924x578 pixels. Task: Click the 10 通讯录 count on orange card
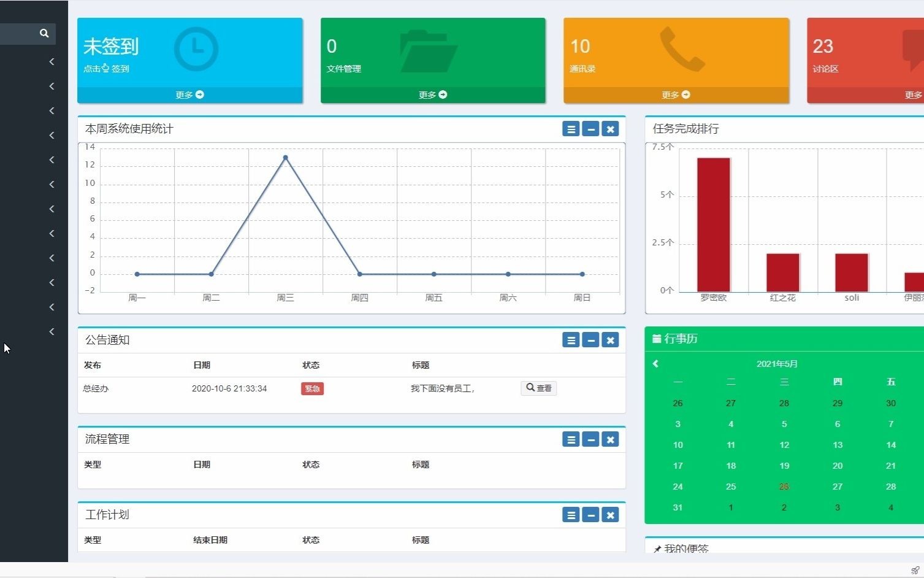580,46
